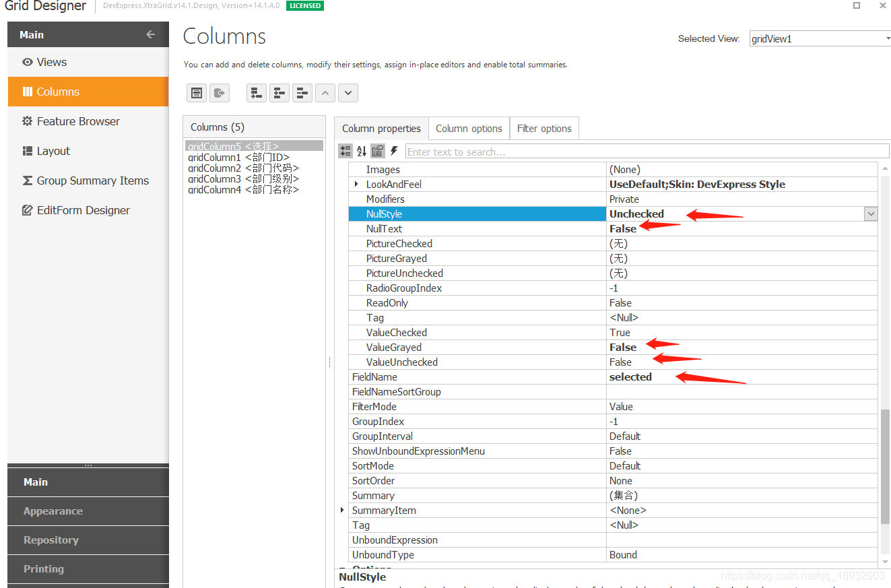Select the Retrieve Fields icon
Image resolution: width=891 pixels, height=588 pixels.
pyautogui.click(x=197, y=93)
